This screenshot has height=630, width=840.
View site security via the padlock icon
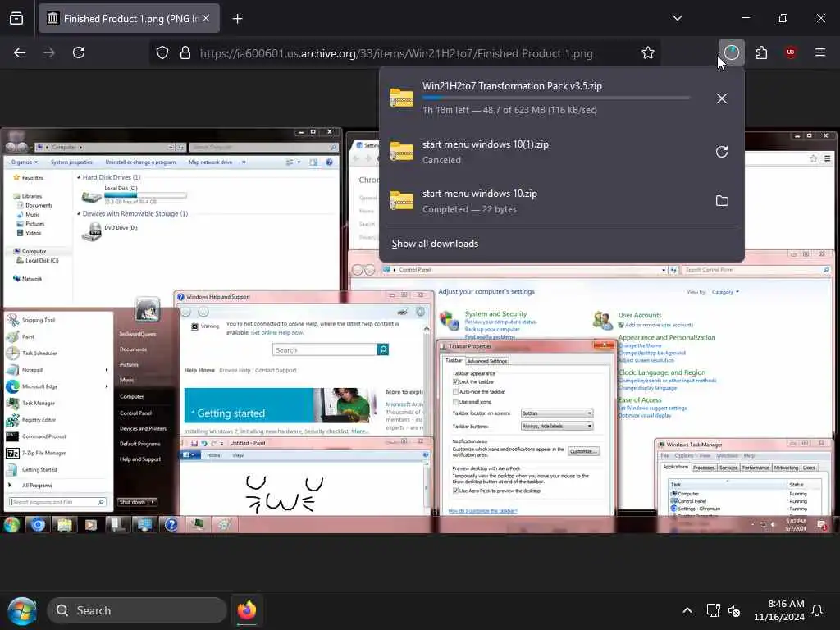click(185, 53)
